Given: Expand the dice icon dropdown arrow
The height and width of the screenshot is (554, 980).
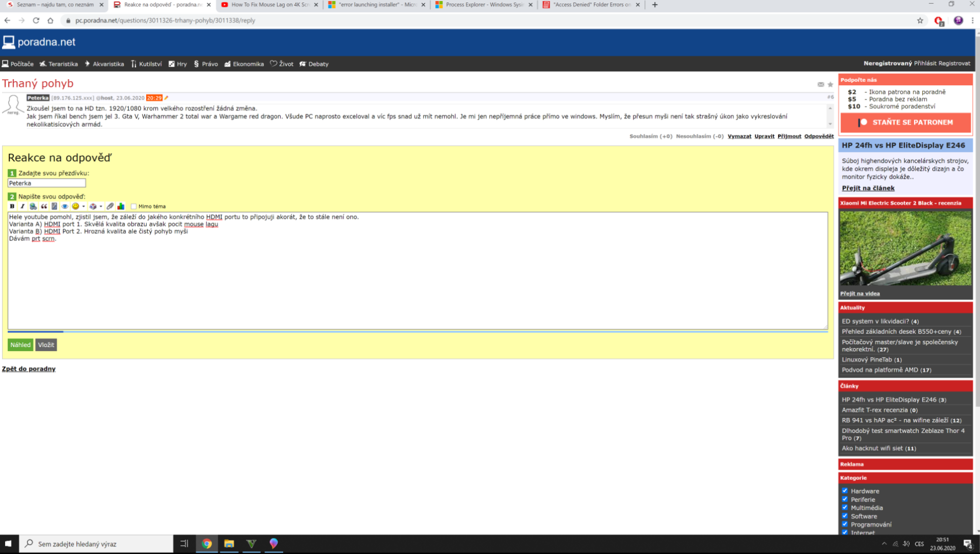Looking at the screenshot, I should 100,206.
